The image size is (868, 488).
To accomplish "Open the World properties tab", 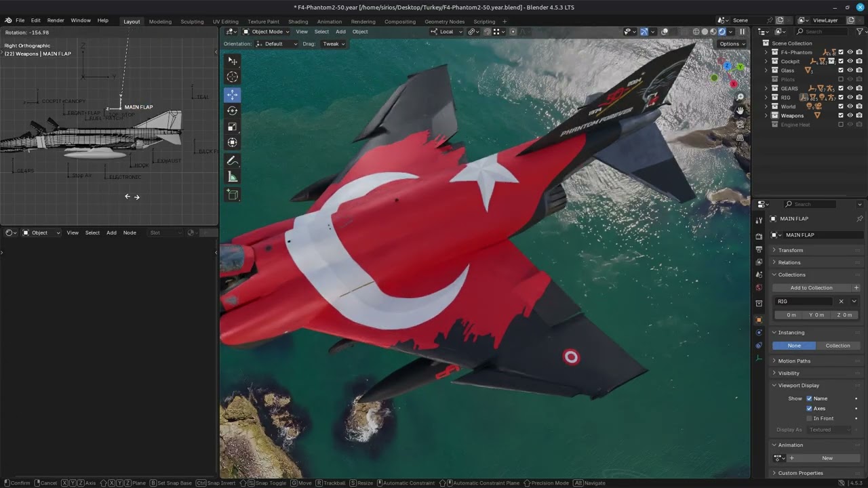I will click(x=759, y=287).
